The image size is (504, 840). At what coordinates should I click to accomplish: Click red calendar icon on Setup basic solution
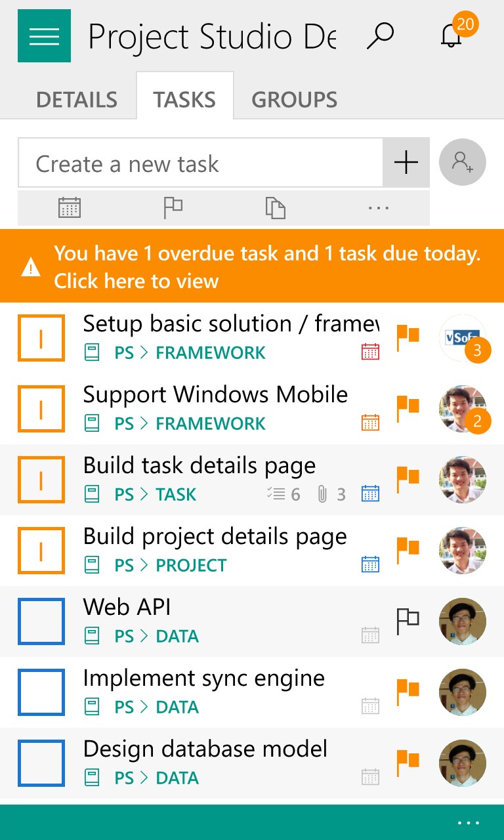coord(370,352)
